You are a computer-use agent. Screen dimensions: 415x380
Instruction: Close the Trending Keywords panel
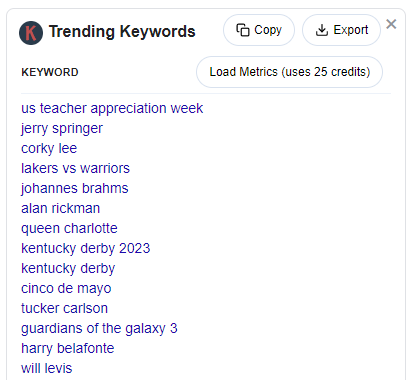(x=391, y=24)
